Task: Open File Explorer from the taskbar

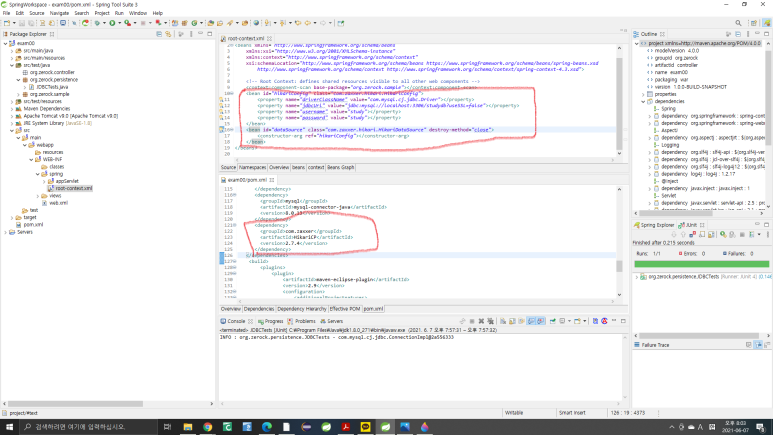Action: pos(188,427)
